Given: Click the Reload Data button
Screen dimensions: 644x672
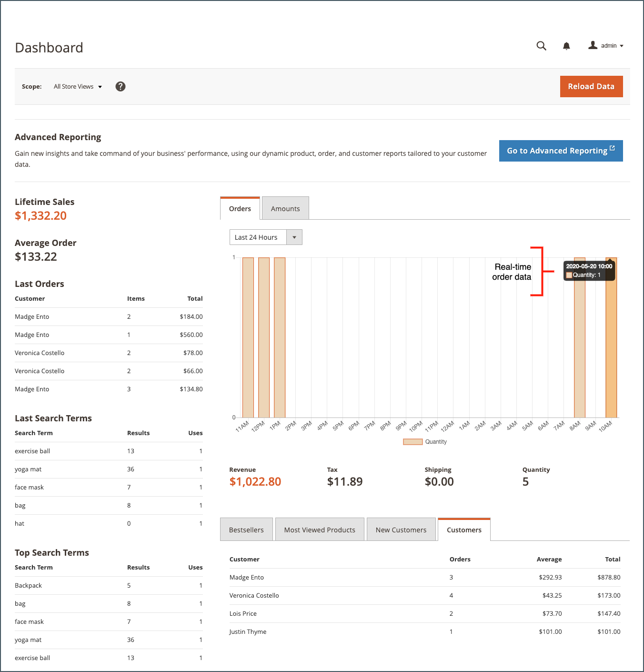Looking at the screenshot, I should click(x=591, y=86).
